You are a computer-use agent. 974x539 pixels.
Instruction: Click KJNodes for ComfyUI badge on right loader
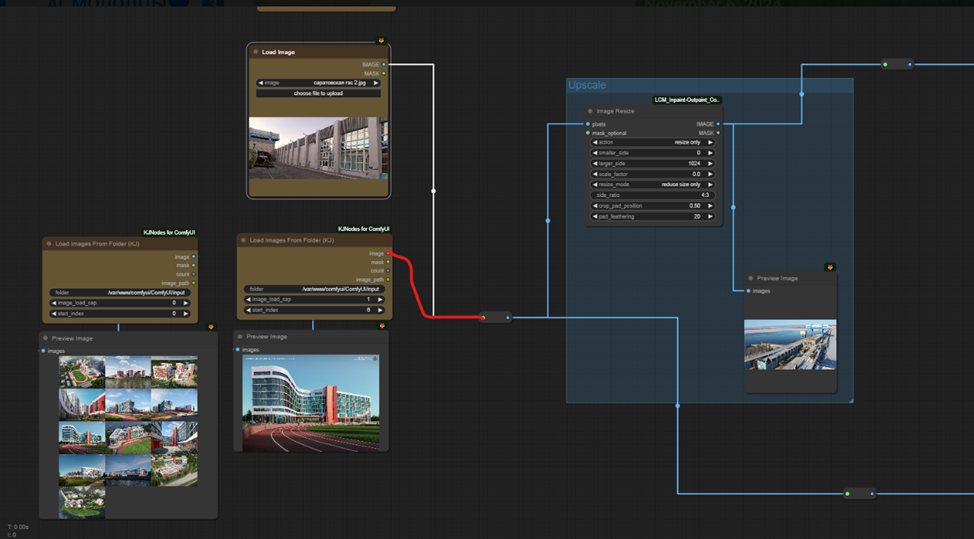363,229
